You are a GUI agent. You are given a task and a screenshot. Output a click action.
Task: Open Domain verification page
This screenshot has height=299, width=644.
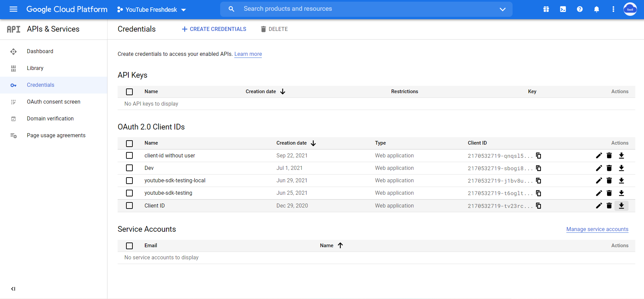[53, 118]
